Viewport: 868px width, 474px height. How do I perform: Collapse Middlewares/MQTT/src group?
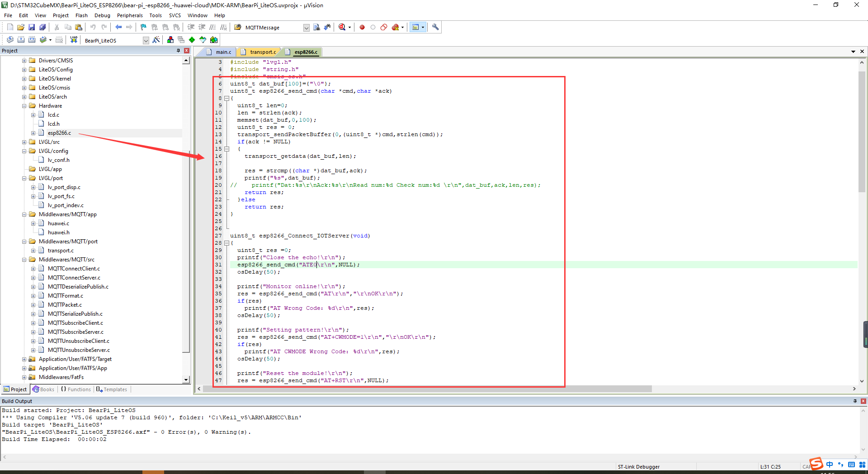[24, 260]
